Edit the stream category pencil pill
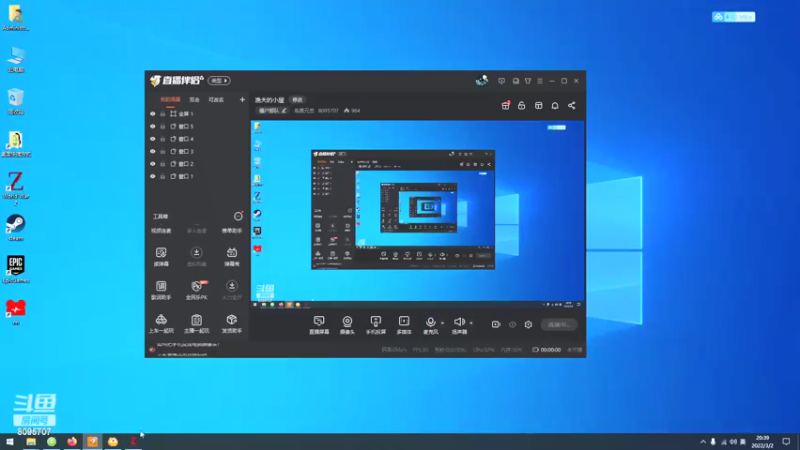The width and height of the screenshot is (800, 450). 272,111
